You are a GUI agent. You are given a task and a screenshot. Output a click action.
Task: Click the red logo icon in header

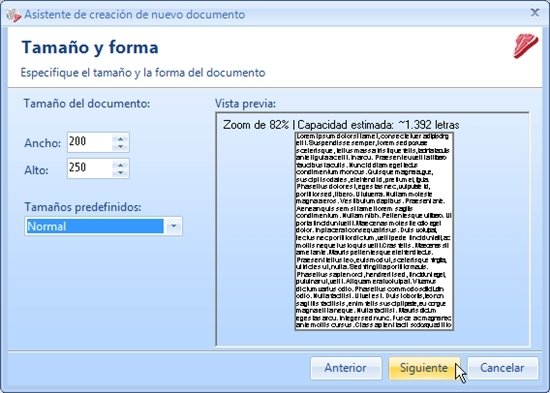525,46
